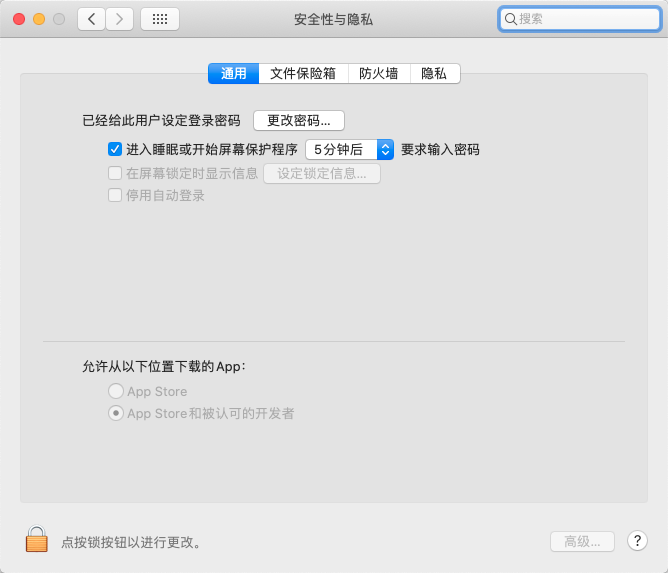668x573 pixels.
Task: Go back with the left arrow button
Action: click(x=92, y=19)
